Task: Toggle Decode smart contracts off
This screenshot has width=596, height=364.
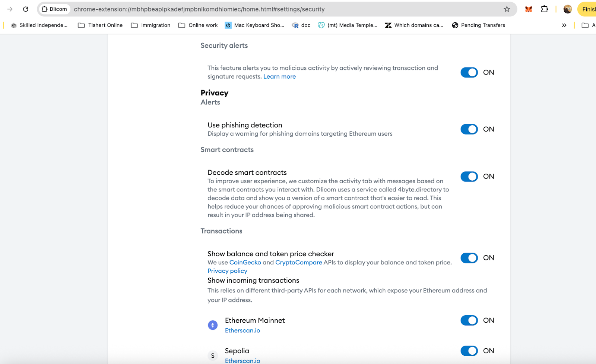Action: 469,177
